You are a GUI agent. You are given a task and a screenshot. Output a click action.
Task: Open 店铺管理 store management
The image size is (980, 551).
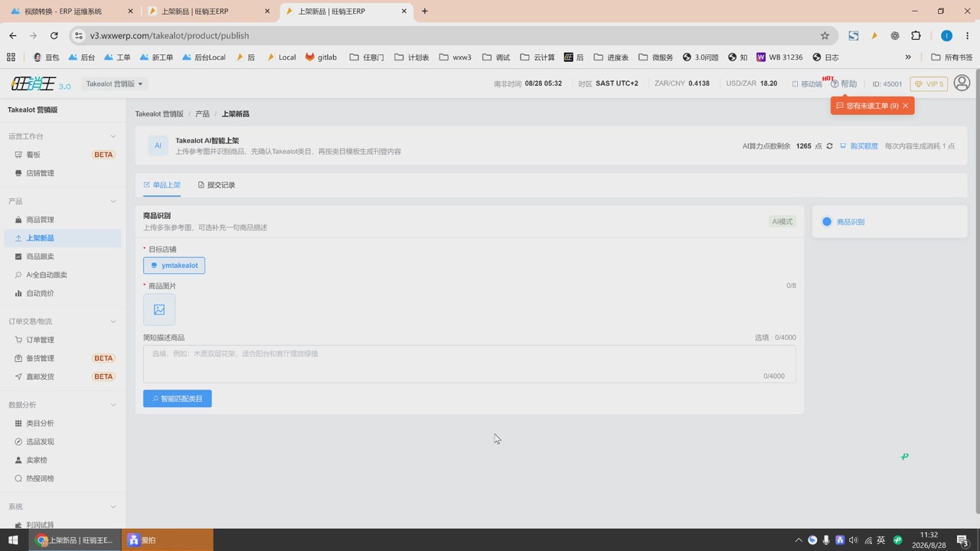coord(63,173)
